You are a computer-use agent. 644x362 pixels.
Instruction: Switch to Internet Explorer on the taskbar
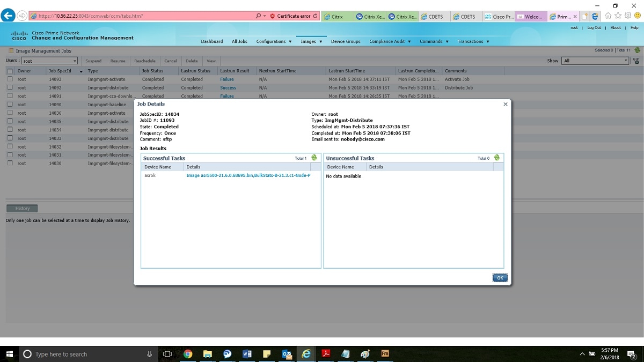click(x=306, y=354)
